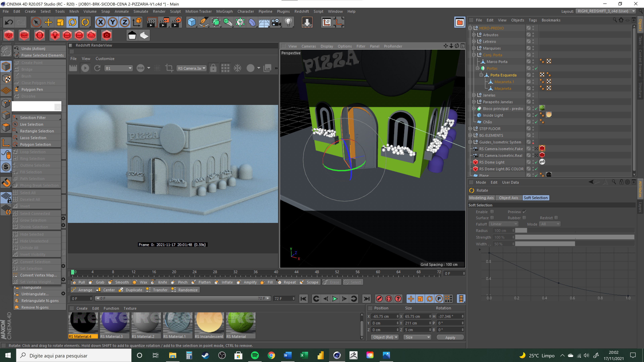Image resolution: width=644 pixels, height=362 pixels.
Task: Enable the Soft Selection checkbox
Action: [492, 212]
